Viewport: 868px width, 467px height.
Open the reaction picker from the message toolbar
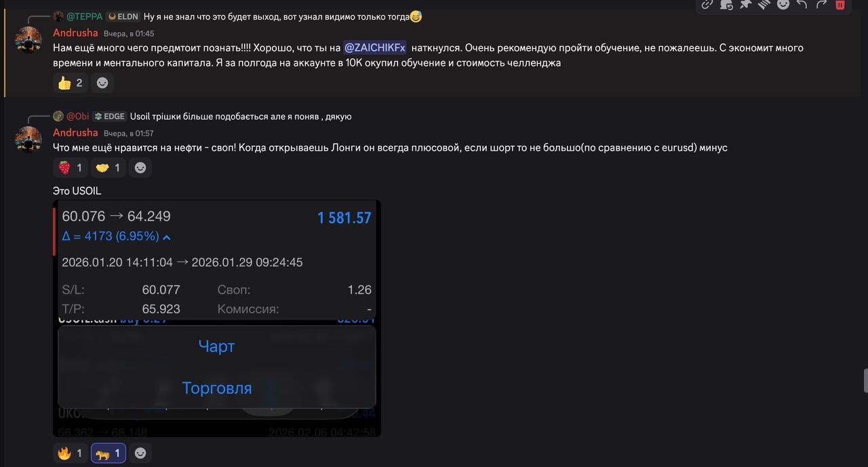[x=783, y=5]
